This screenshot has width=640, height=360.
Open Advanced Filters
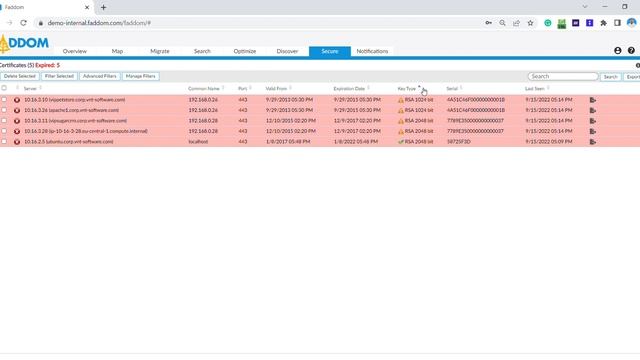tap(100, 76)
